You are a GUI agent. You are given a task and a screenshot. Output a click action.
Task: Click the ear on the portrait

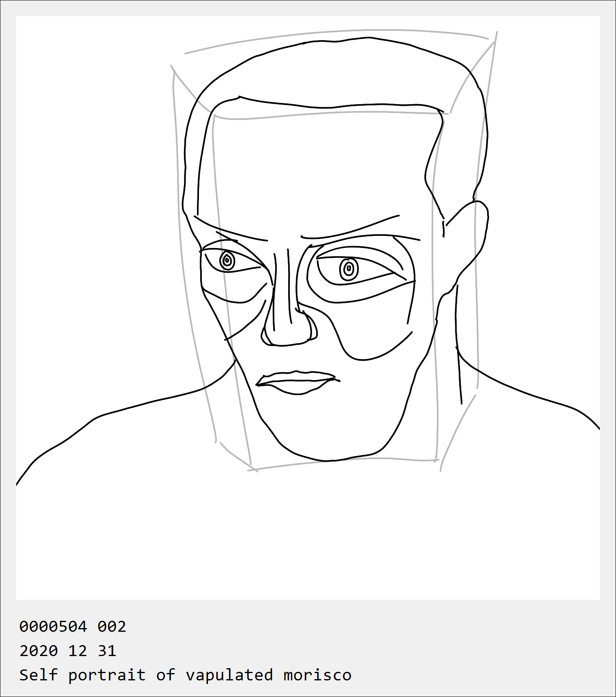[x=466, y=243]
